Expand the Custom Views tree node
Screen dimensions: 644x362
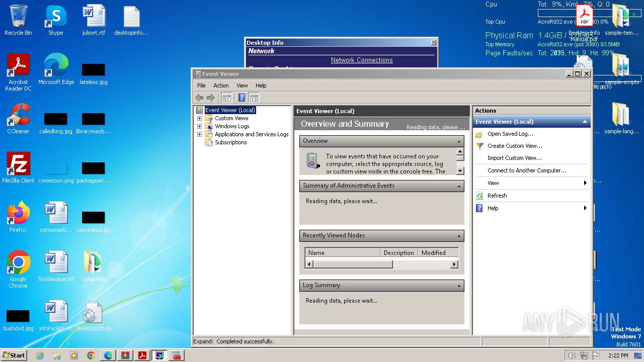(199, 118)
